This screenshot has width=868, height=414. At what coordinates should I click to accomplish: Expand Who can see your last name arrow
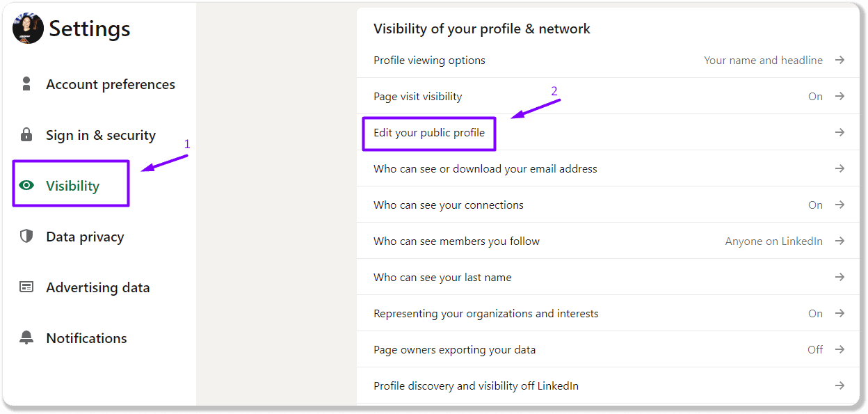click(x=839, y=278)
